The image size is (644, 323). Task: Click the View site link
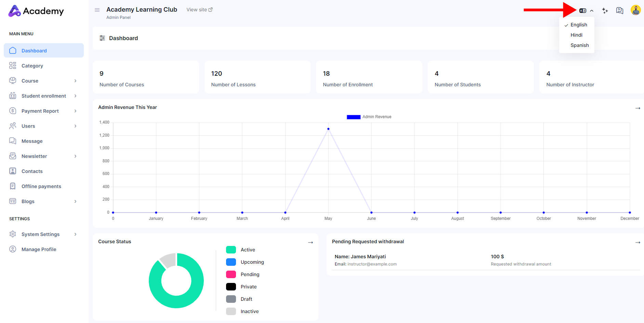click(x=199, y=10)
